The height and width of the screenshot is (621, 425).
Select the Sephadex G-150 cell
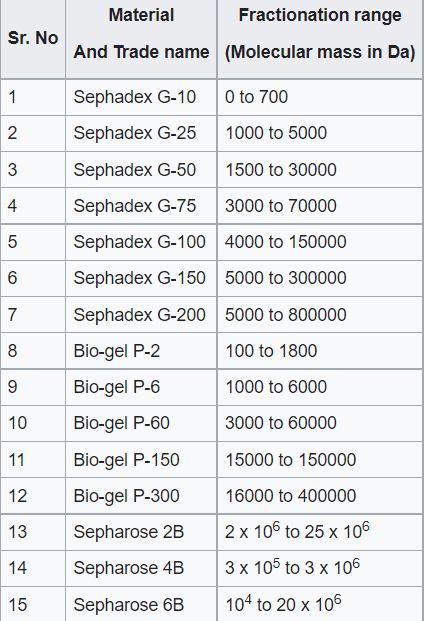tap(141, 278)
